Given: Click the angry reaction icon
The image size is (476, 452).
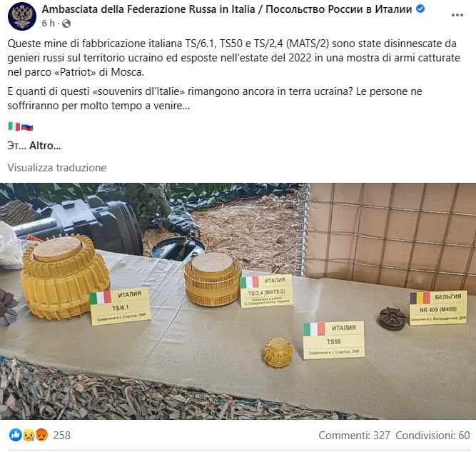Looking at the screenshot, I should (x=42, y=436).
